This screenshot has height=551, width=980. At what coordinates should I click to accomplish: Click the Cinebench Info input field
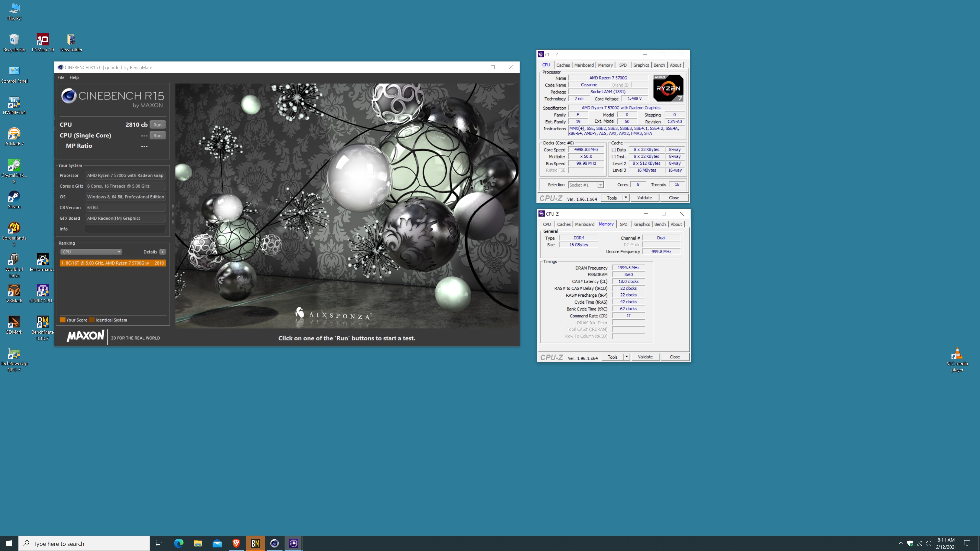click(125, 229)
